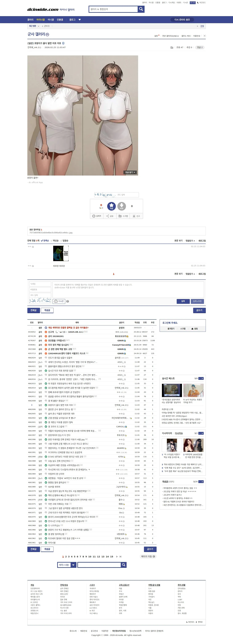Screen dimensions: 233x644
Task: Open the 갤로그 dropdown arrow in nav bar
Action: 80,20
